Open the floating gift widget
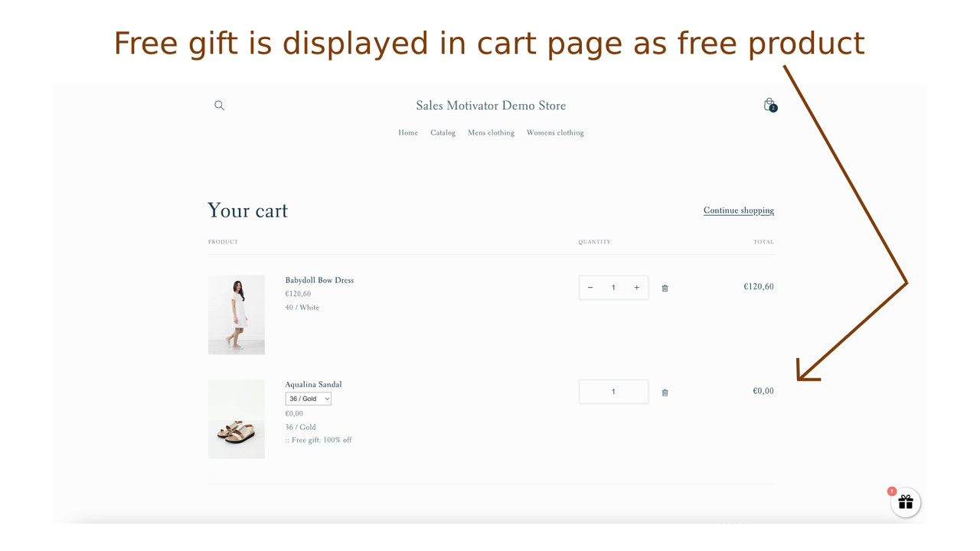This screenshot has height=551, width=980. pyautogui.click(x=905, y=503)
